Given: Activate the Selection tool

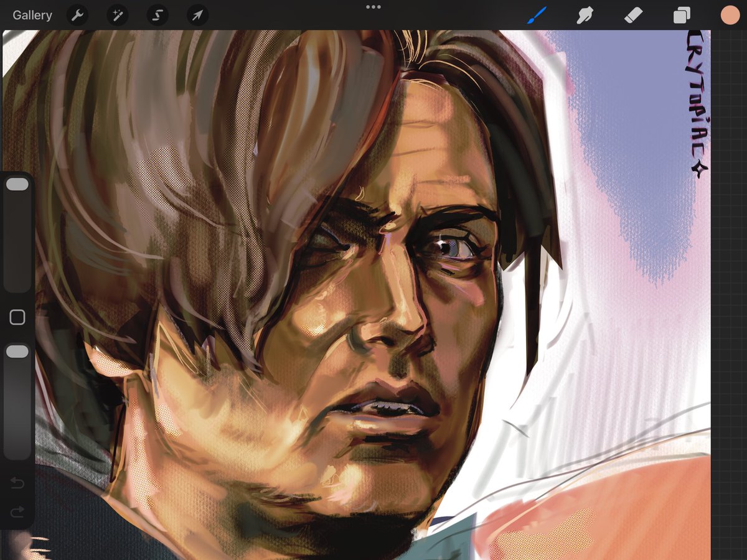Looking at the screenshot, I should point(157,16).
